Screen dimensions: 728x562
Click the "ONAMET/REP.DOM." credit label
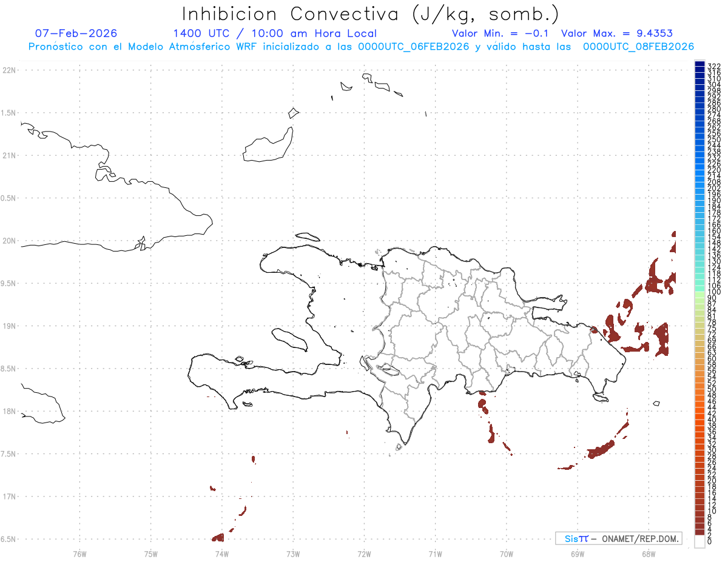tap(642, 538)
